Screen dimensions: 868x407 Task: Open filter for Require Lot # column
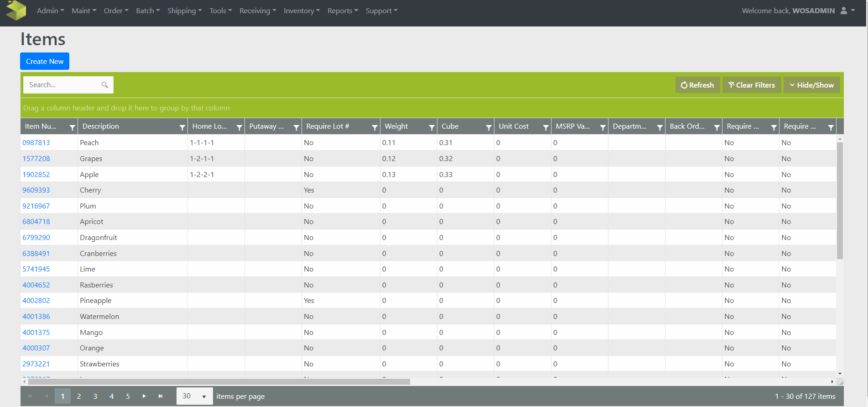tap(374, 127)
